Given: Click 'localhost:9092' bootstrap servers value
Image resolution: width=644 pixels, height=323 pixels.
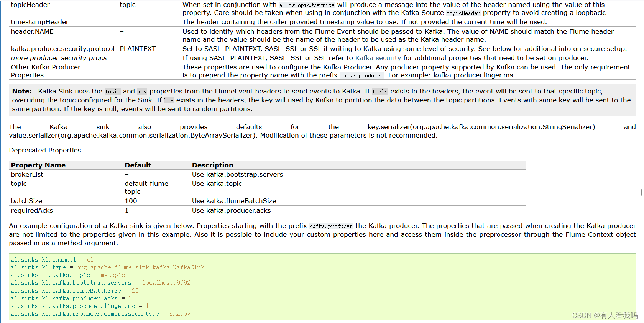Looking at the screenshot, I should point(166,283).
